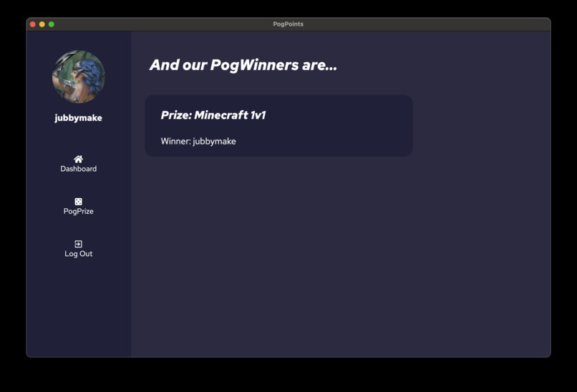Click the 'Winner: jubbymake' text
This screenshot has width=577, height=392.
pos(198,141)
